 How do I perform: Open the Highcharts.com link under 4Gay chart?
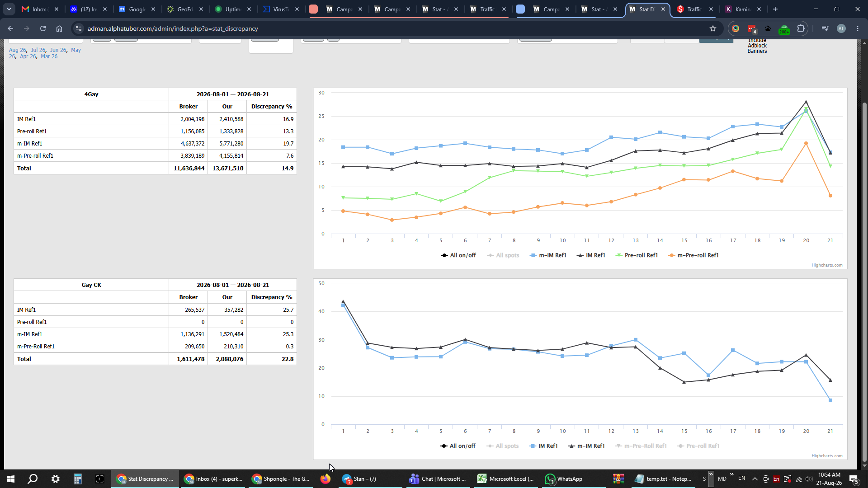tap(827, 265)
